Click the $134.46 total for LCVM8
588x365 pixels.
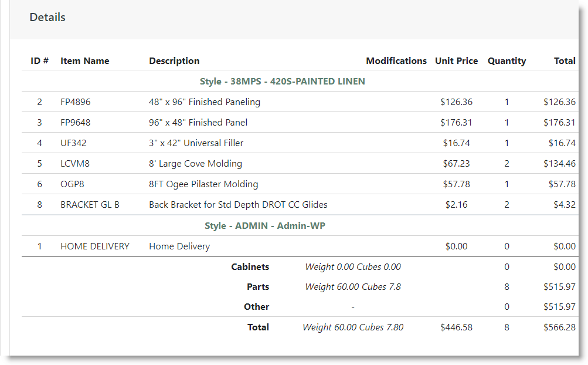(559, 164)
